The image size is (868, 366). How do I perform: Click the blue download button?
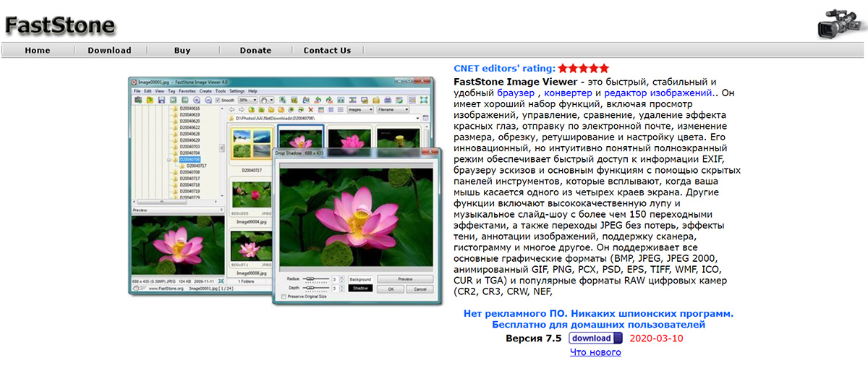tap(595, 338)
